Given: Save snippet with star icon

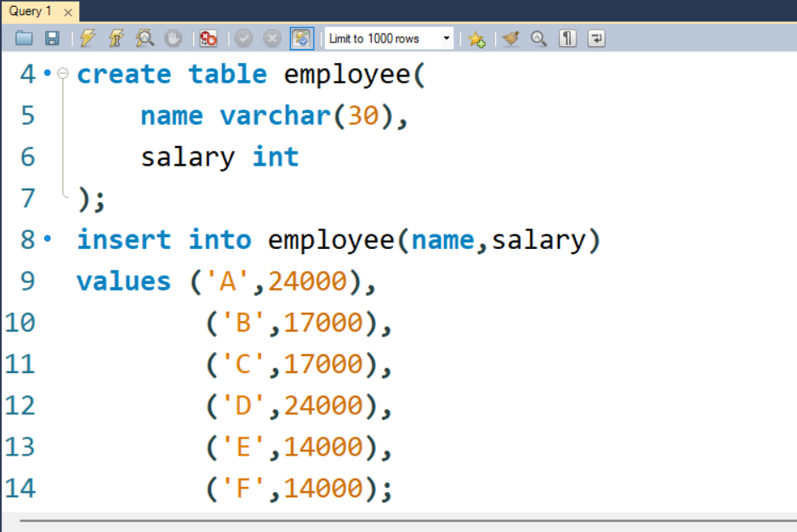Looking at the screenshot, I should 477,38.
